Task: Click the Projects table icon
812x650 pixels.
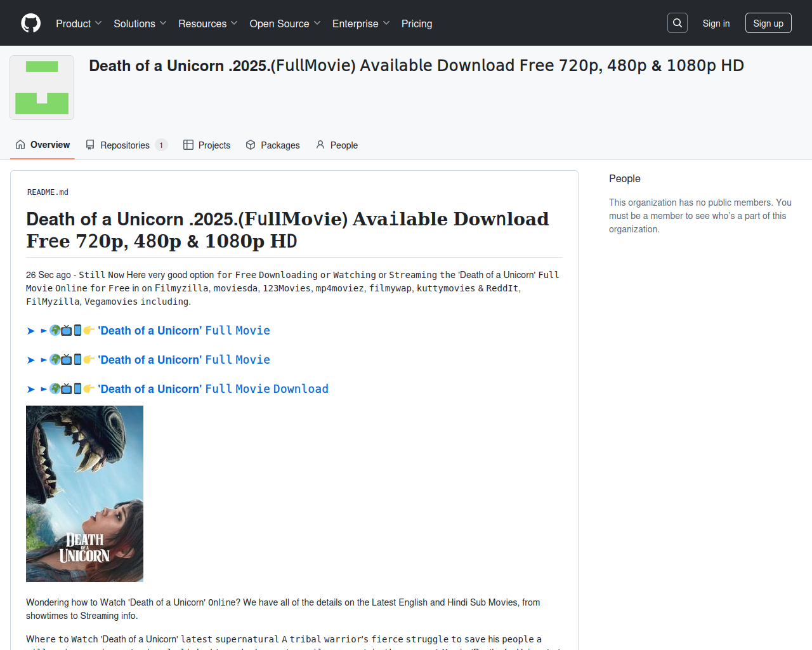Action: [188, 145]
